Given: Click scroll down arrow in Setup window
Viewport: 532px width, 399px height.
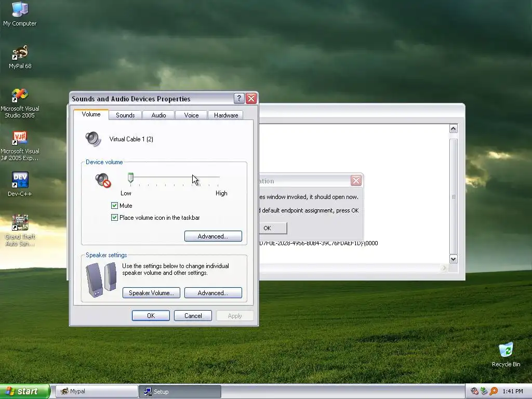Looking at the screenshot, I should pyautogui.click(x=453, y=259).
